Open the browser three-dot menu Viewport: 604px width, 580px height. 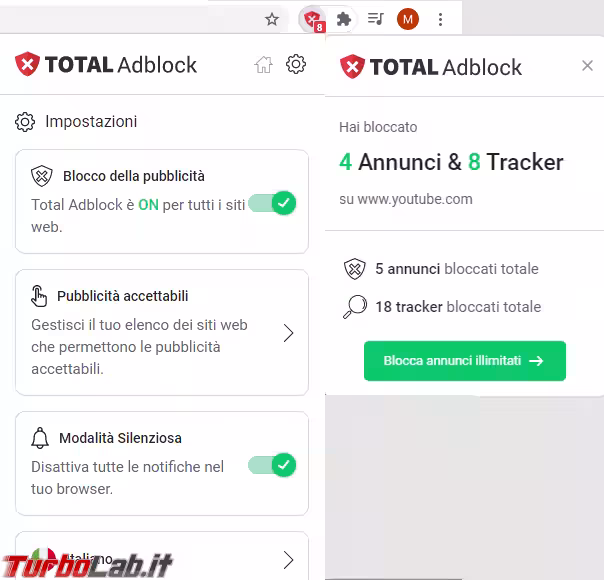pyautogui.click(x=440, y=19)
